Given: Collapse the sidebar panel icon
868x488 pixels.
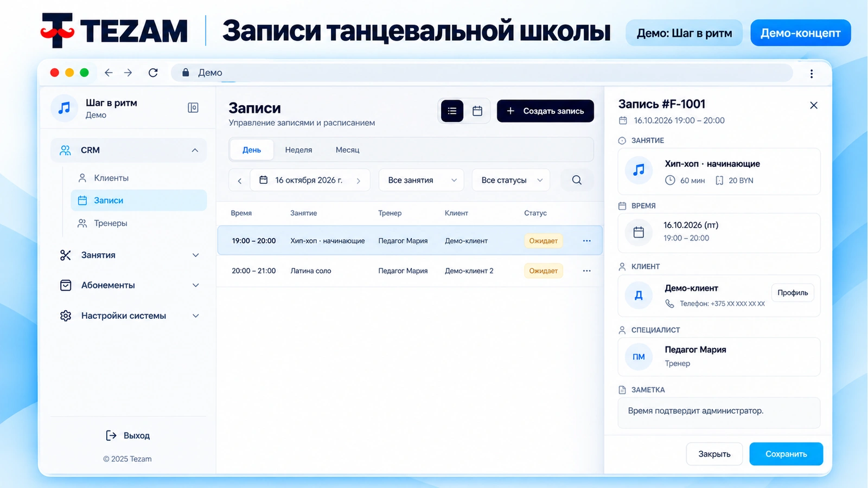Looking at the screenshot, I should 193,108.
